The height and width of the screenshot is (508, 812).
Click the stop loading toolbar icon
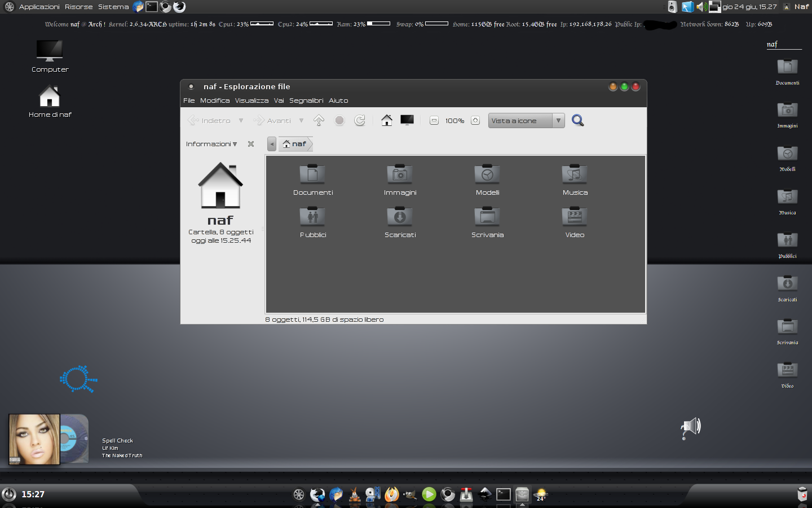(x=339, y=120)
